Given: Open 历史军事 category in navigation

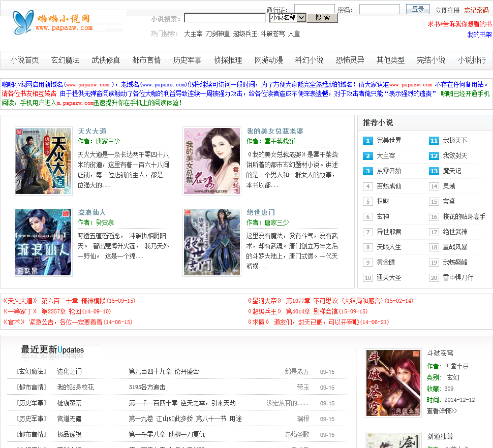Looking at the screenshot, I should coord(187,60).
